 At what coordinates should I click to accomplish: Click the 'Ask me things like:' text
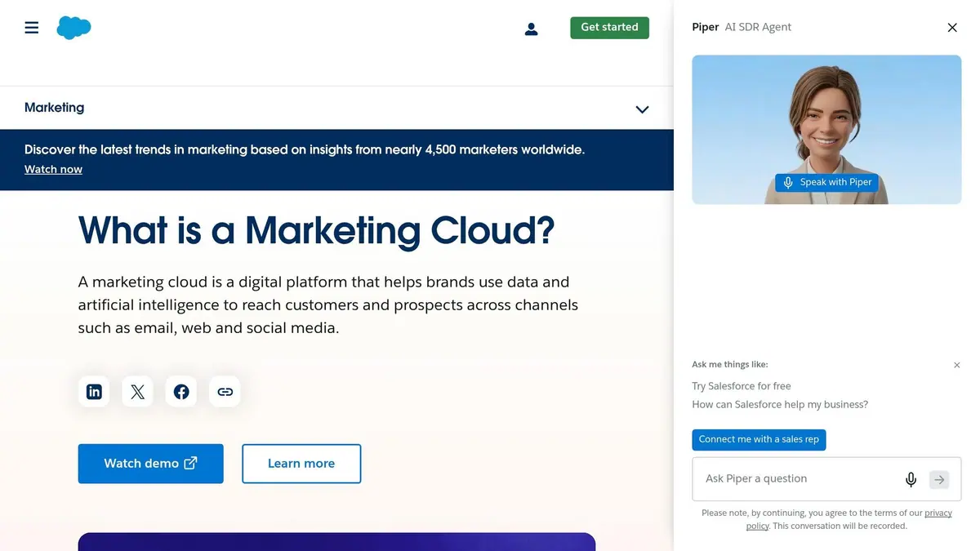(730, 365)
